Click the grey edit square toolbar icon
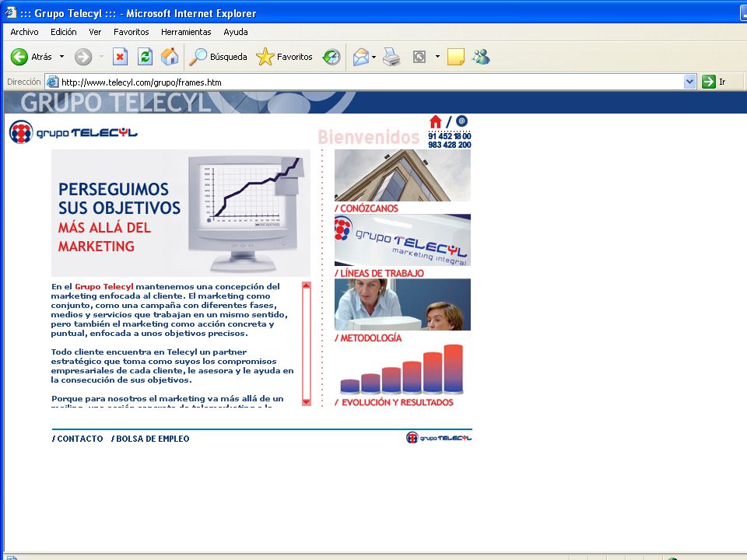The width and height of the screenshot is (747, 560). coord(419,57)
